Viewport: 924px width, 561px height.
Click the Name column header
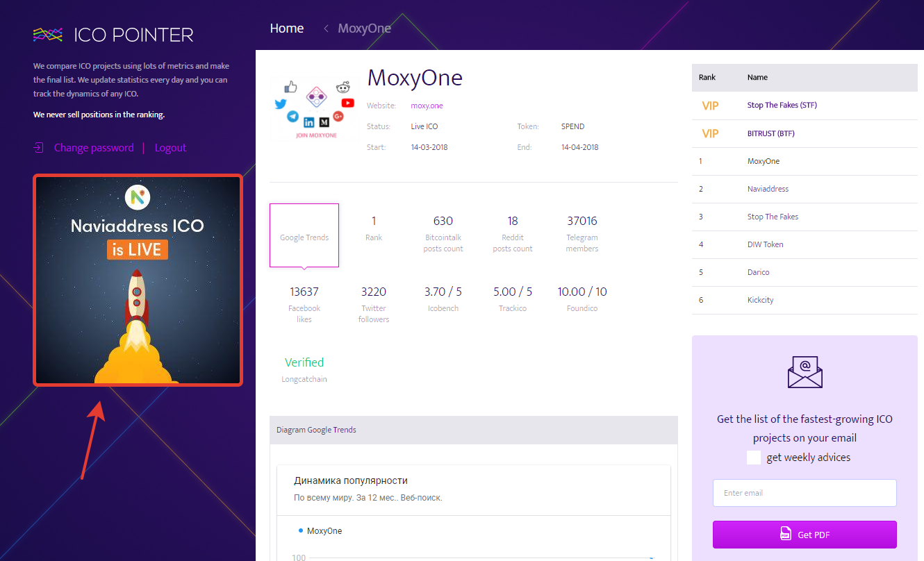pyautogui.click(x=757, y=78)
